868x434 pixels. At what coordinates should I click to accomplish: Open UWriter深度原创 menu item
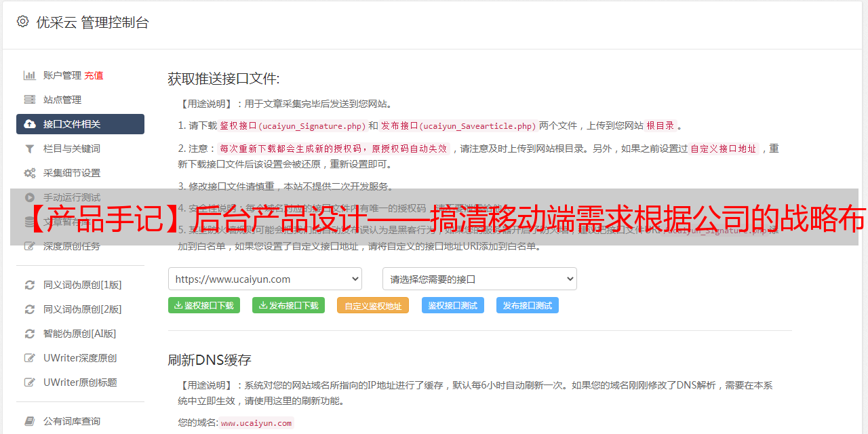pyautogui.click(x=80, y=358)
